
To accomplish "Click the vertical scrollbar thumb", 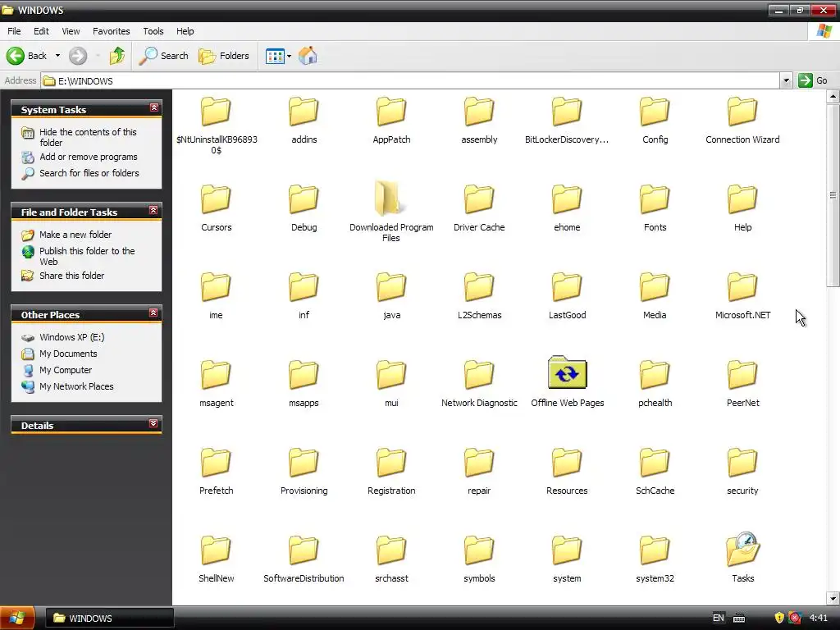I will (833, 195).
